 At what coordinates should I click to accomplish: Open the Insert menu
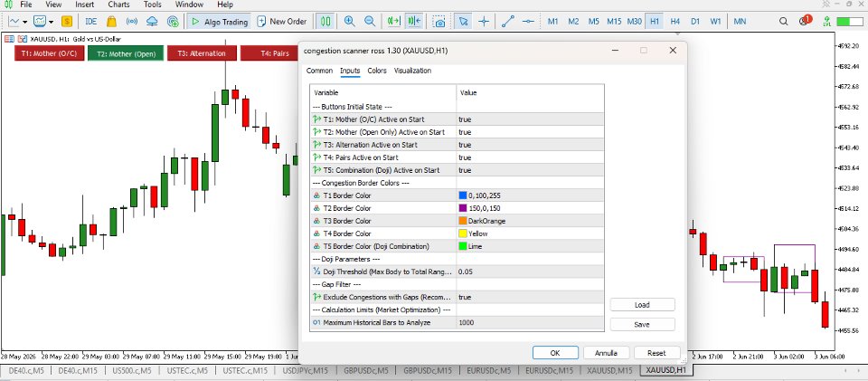(85, 5)
